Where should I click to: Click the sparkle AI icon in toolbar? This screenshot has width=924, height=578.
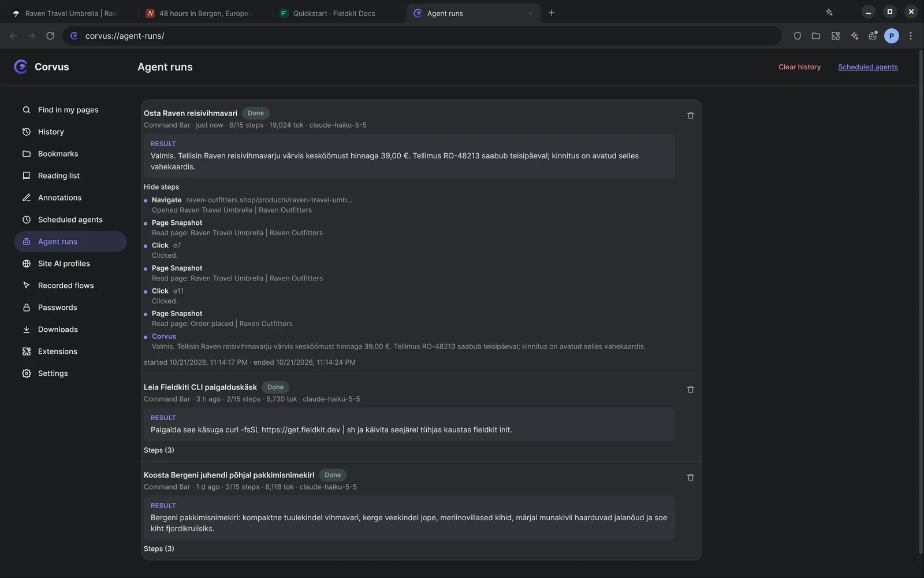coord(854,36)
